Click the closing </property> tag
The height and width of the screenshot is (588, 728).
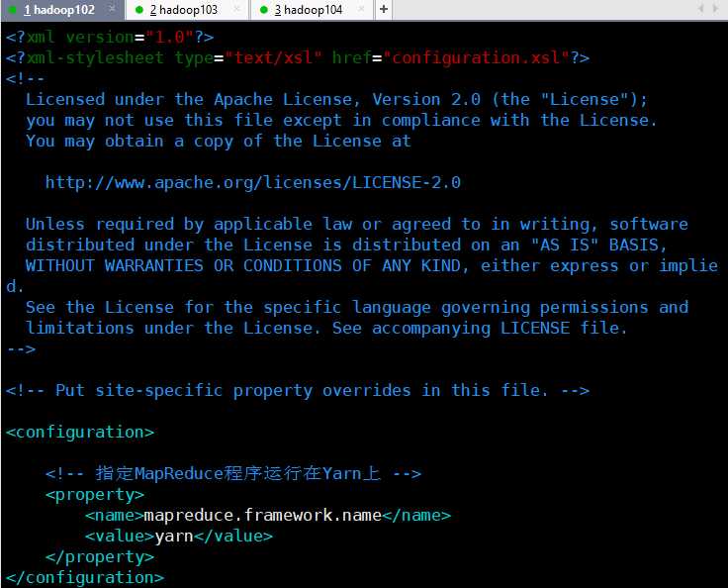100,557
